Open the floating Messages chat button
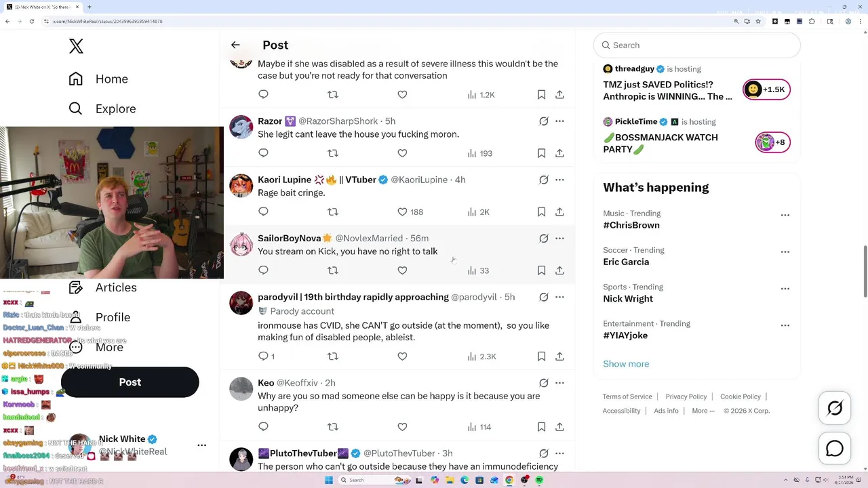Screen dimensions: 868x488 coord(835,449)
